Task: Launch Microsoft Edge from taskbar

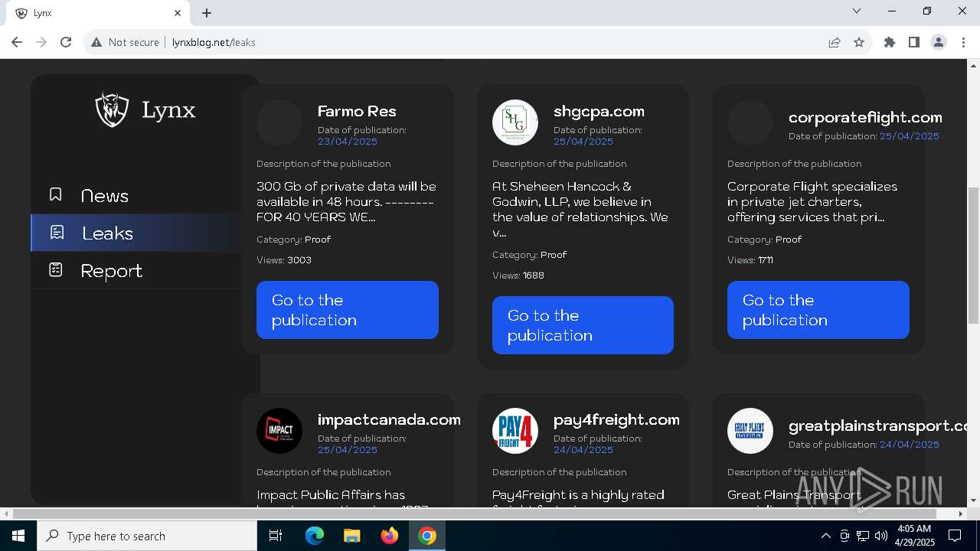Action: click(315, 536)
